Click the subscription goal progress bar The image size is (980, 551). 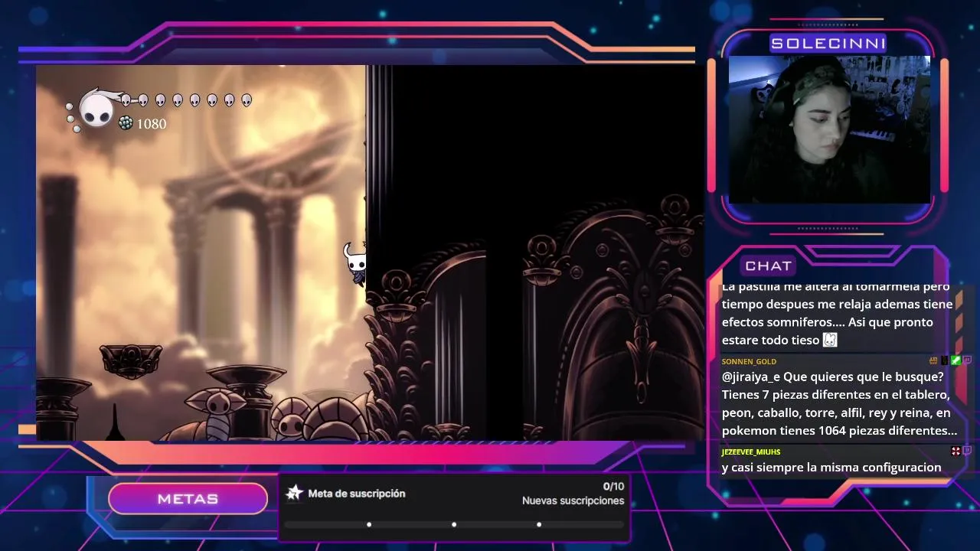point(454,525)
